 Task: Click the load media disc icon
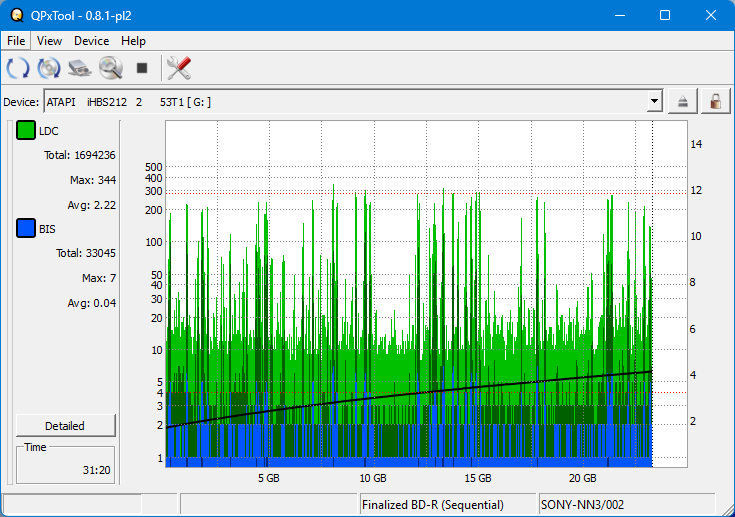pyautogui.click(x=49, y=68)
